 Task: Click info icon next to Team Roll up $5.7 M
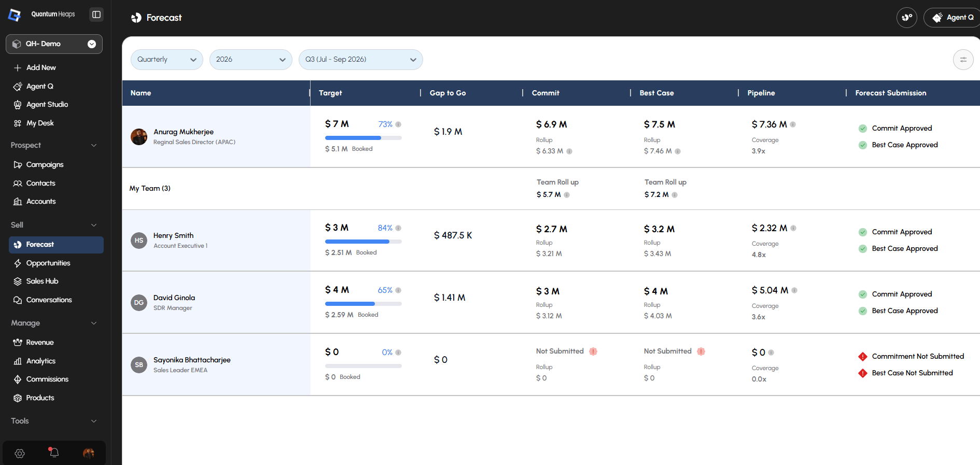coord(567,195)
